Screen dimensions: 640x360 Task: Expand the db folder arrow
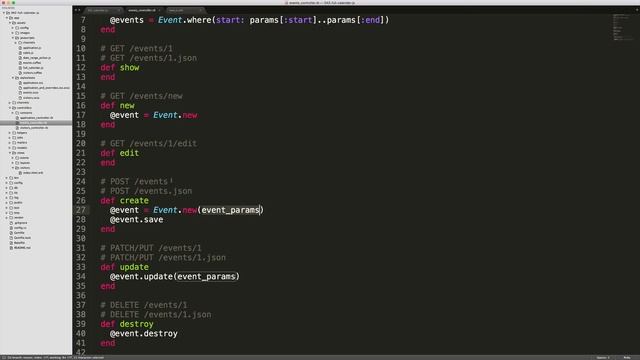tap(7, 188)
